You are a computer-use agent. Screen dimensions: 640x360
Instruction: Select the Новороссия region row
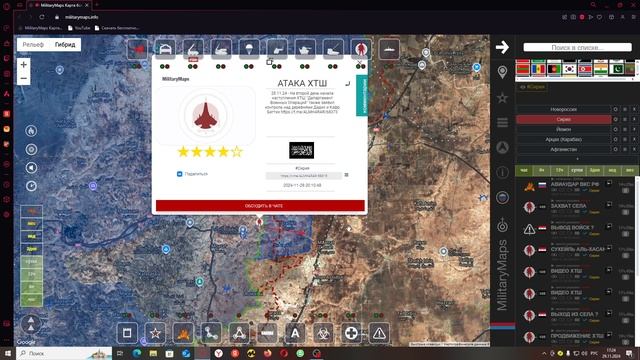pos(564,109)
